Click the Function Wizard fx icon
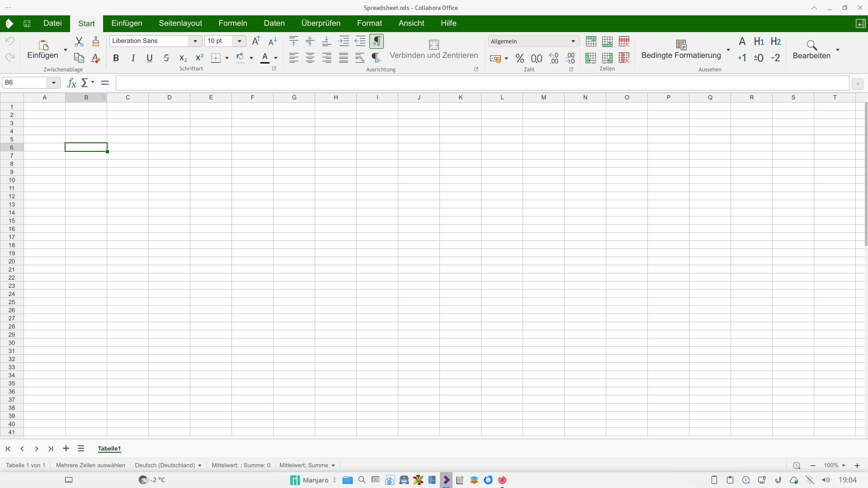The width and height of the screenshot is (868, 488). click(x=71, y=83)
